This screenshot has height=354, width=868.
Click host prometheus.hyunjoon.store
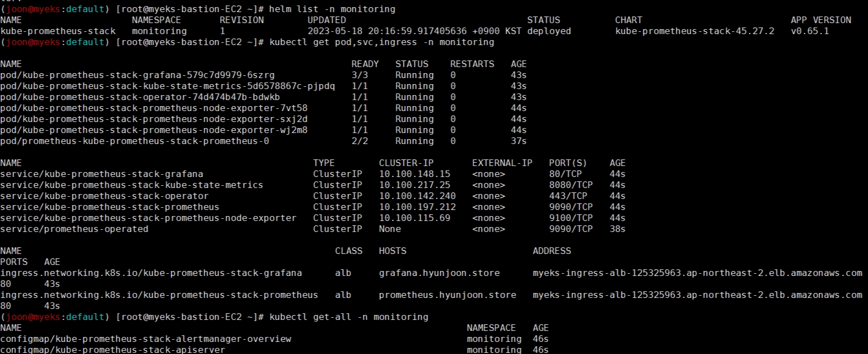[447, 295]
